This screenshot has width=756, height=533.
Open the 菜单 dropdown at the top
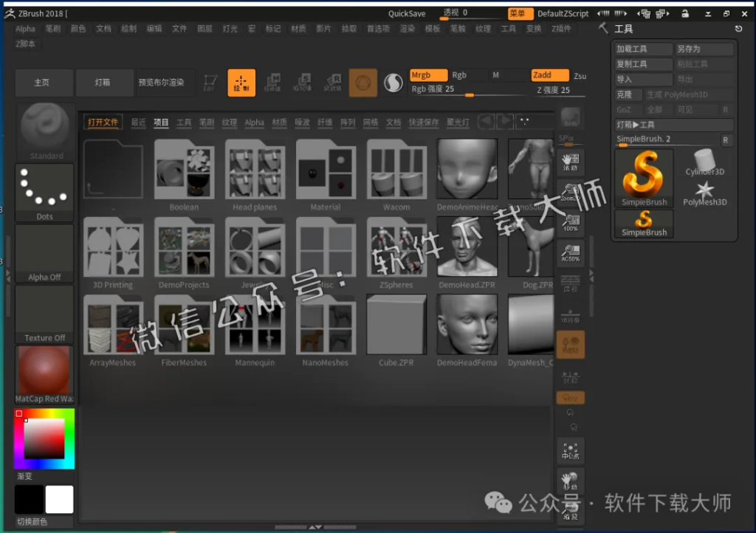[520, 13]
